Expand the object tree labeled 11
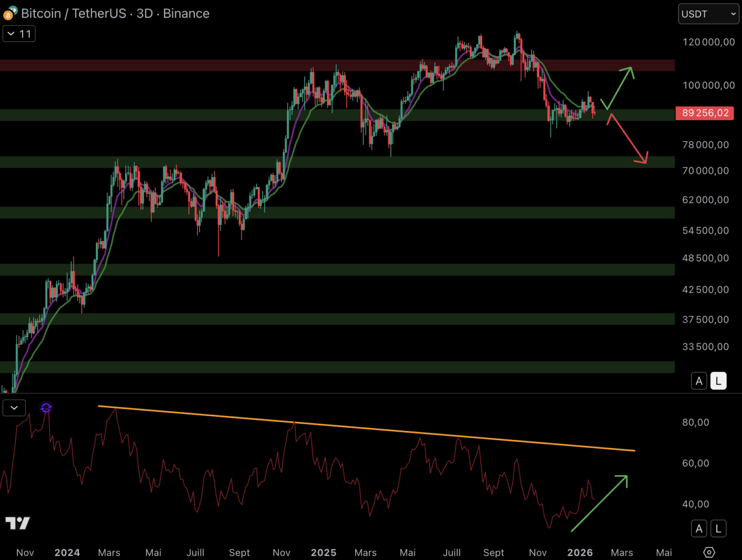The height and width of the screenshot is (560, 742). [19, 33]
